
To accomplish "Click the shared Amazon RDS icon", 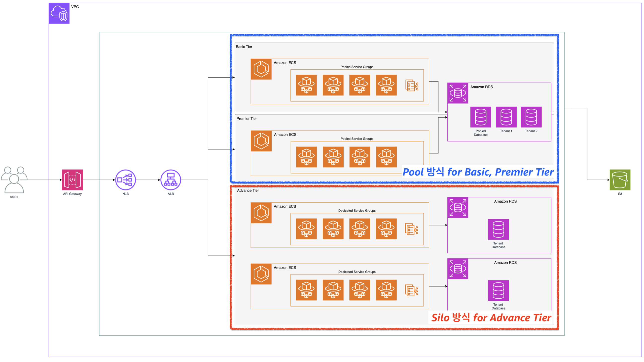I will coord(458,93).
